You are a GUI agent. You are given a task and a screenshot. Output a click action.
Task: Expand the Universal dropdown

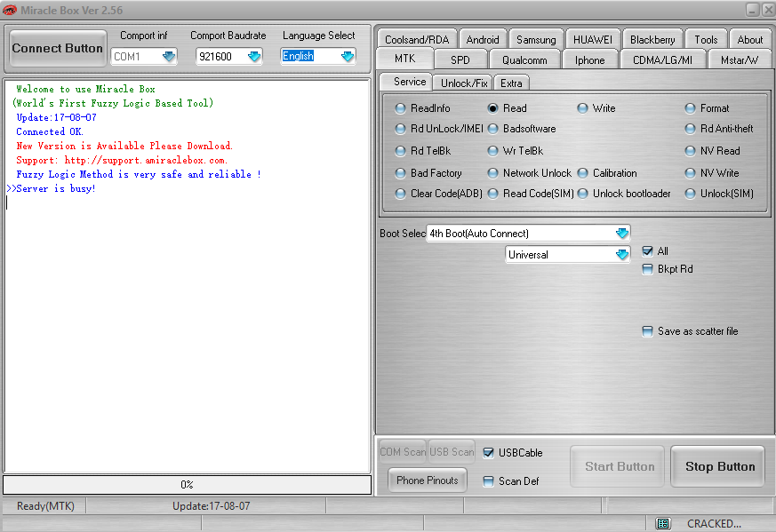click(621, 255)
